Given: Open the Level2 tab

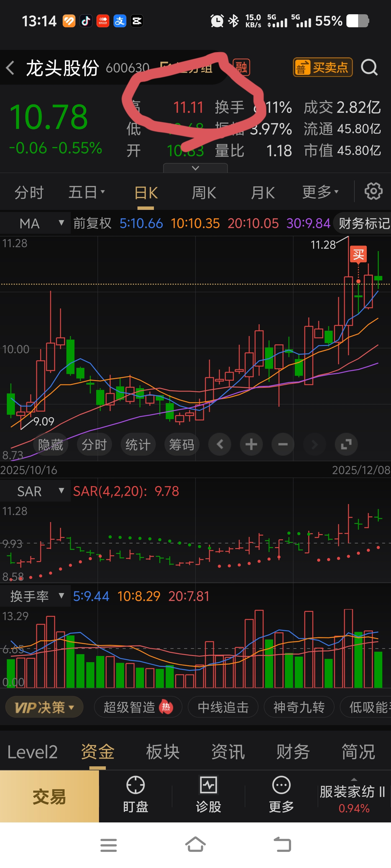Looking at the screenshot, I should [x=32, y=752].
